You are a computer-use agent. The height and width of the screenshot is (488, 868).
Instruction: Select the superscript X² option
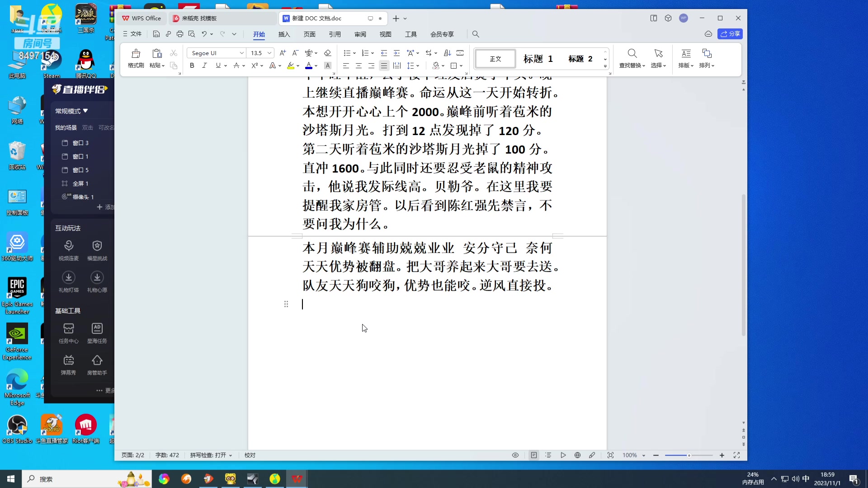point(255,66)
